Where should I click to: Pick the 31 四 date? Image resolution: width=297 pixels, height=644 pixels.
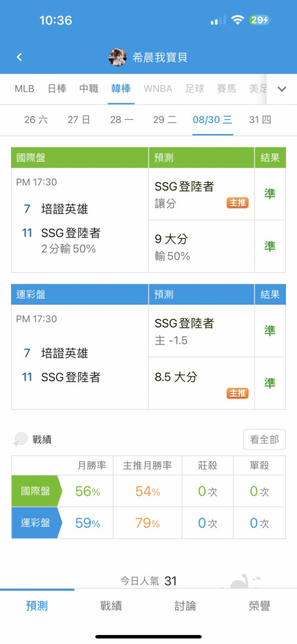[260, 120]
